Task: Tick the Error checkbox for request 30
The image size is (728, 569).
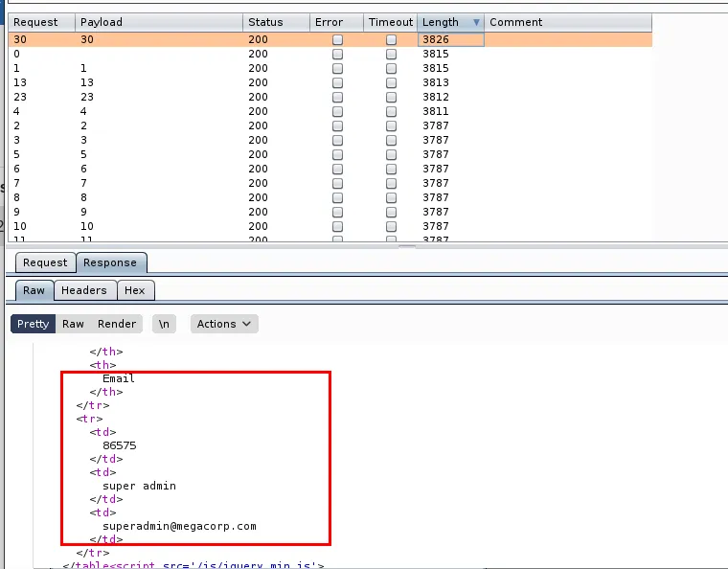Action: pyautogui.click(x=337, y=40)
